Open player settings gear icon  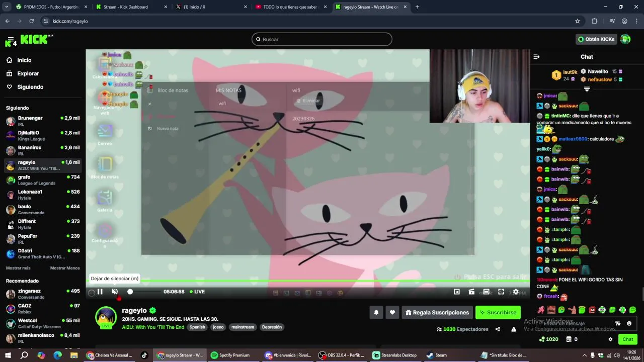(516, 292)
